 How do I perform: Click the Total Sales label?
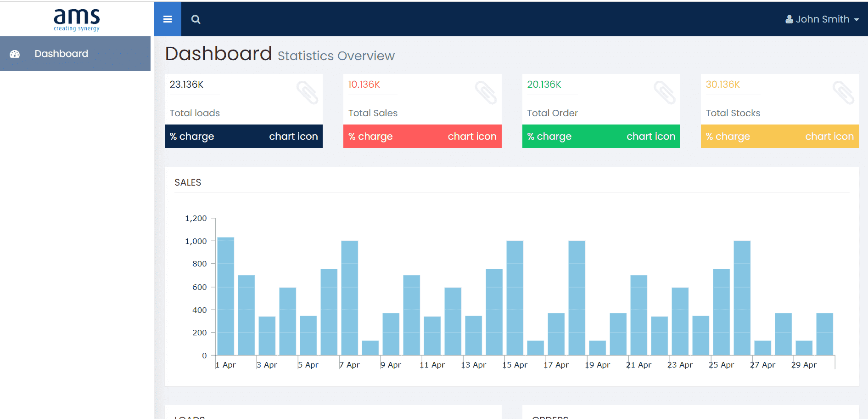[373, 113]
